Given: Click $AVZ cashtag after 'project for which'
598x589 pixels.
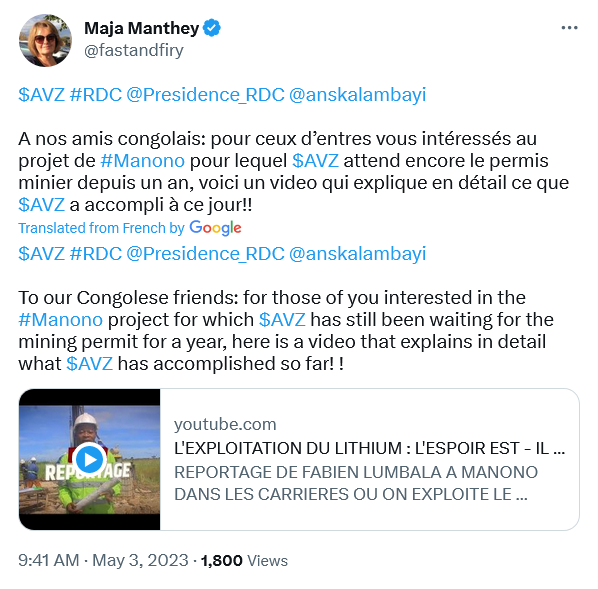Looking at the screenshot, I should (282, 320).
